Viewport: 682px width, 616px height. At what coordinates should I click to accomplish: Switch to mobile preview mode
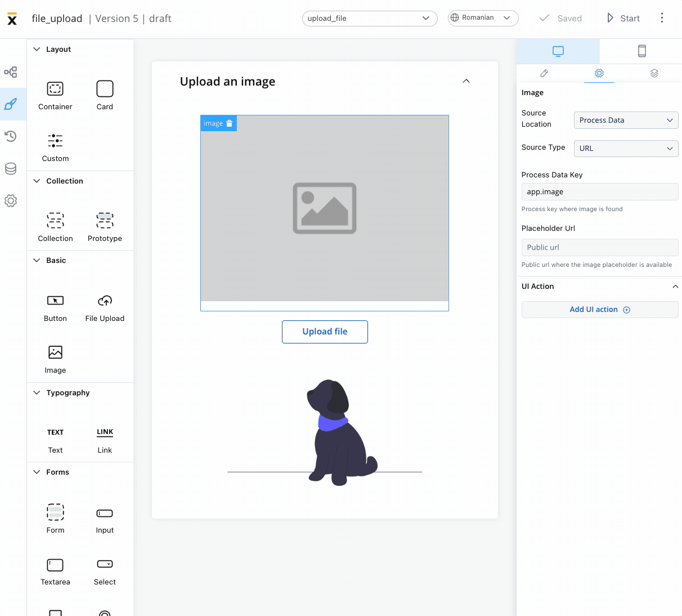641,51
